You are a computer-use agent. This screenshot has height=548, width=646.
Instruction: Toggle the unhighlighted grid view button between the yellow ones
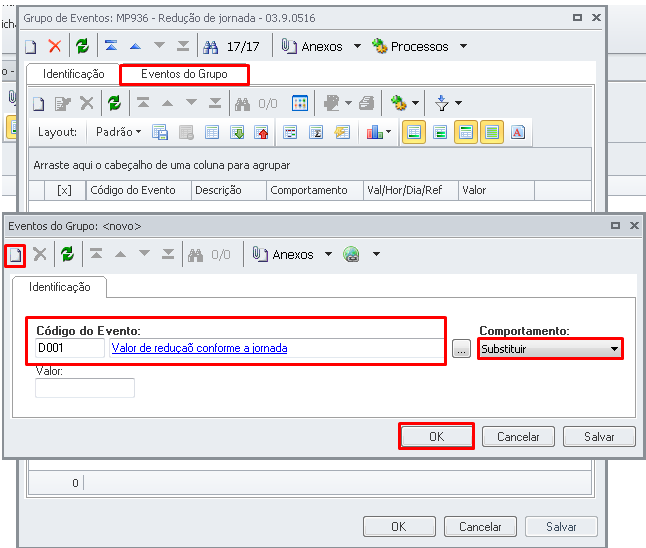(440, 133)
